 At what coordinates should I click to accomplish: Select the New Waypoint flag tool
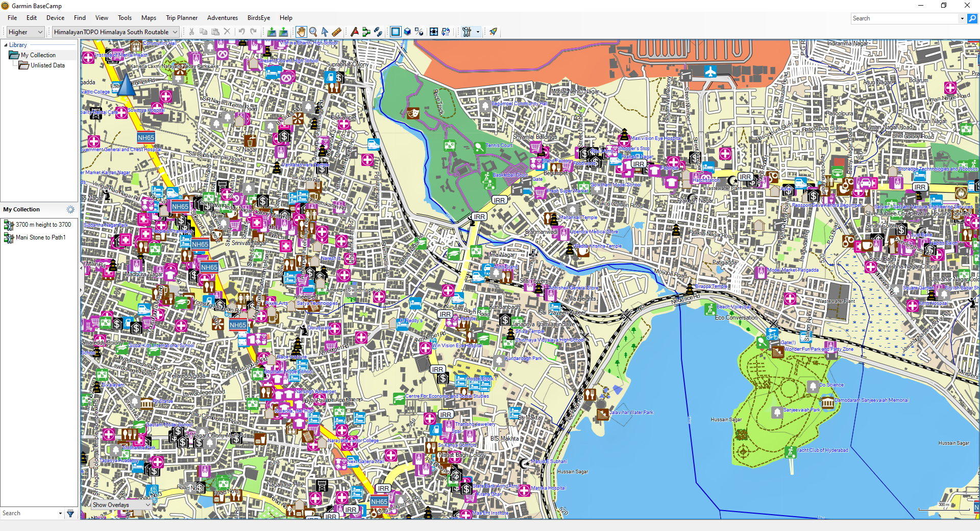[x=355, y=32]
